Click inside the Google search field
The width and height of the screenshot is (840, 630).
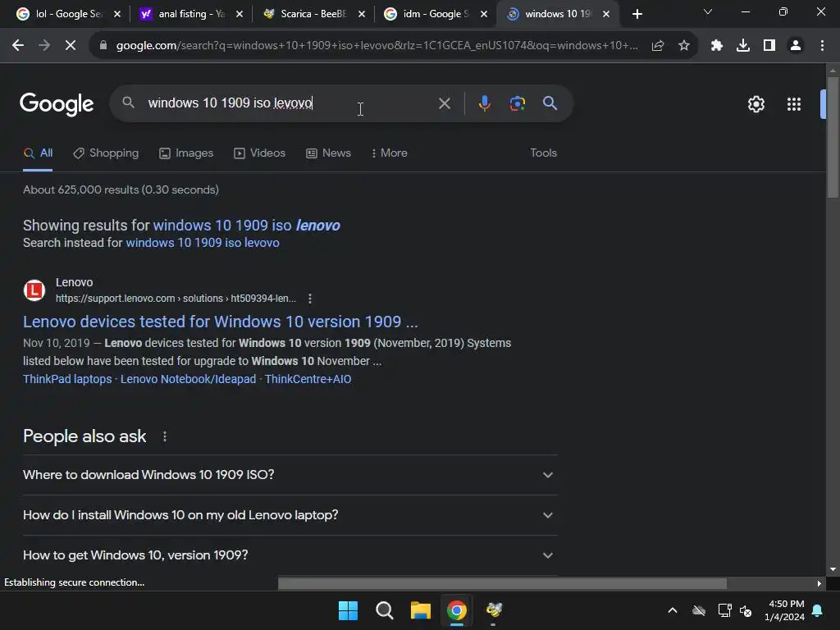tap(290, 103)
